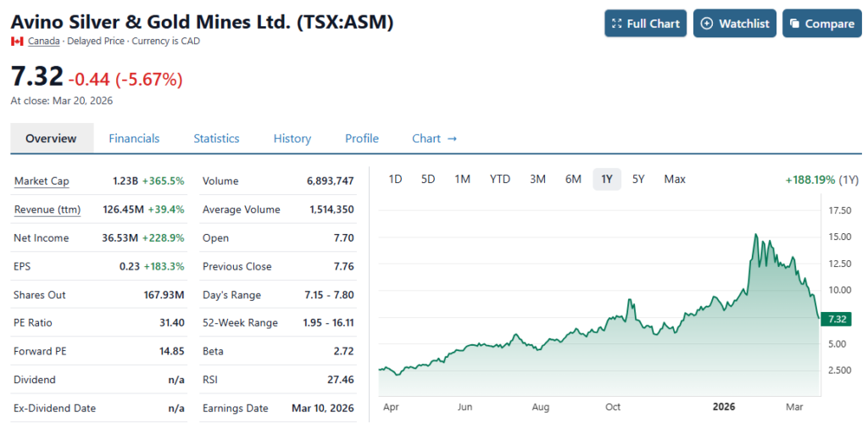Open the Canada country link
This screenshot has width=868, height=429.
(43, 41)
